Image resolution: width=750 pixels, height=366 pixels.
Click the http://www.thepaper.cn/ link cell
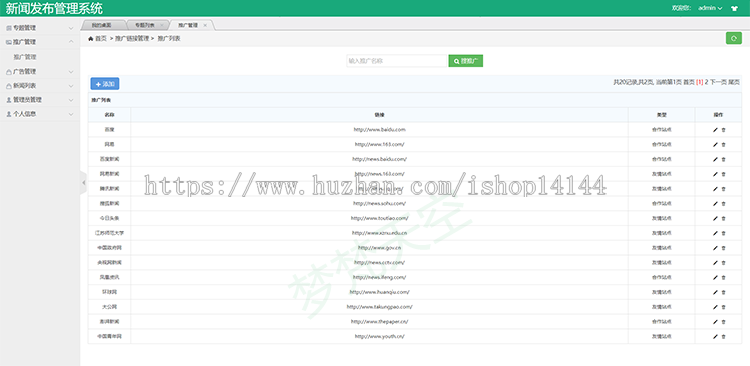[x=379, y=322]
